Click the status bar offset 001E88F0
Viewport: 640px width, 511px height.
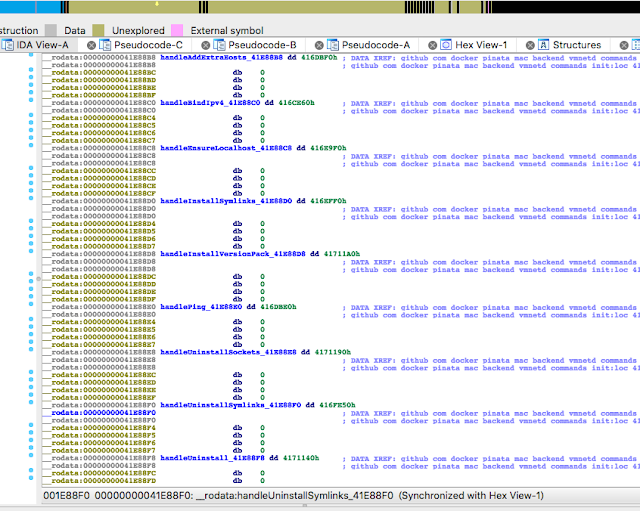(x=66, y=495)
